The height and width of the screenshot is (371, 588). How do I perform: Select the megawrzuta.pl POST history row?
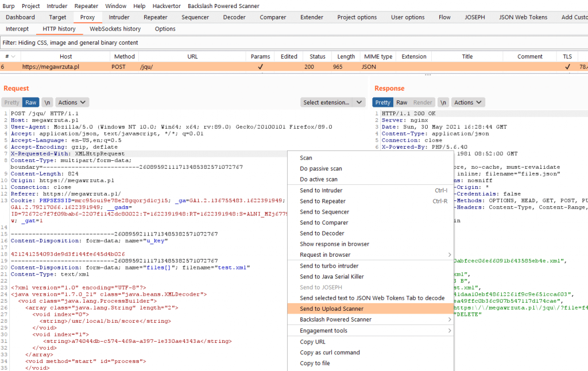click(294, 67)
